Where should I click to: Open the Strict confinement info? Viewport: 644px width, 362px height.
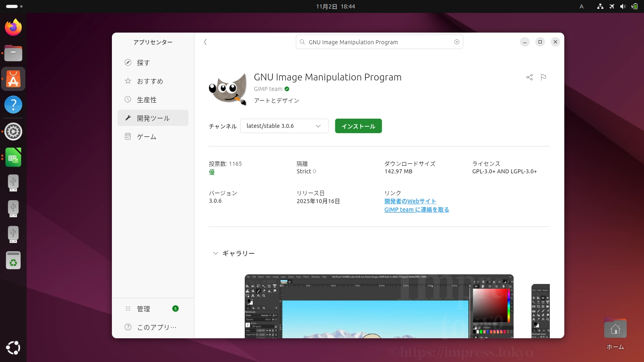(306, 171)
